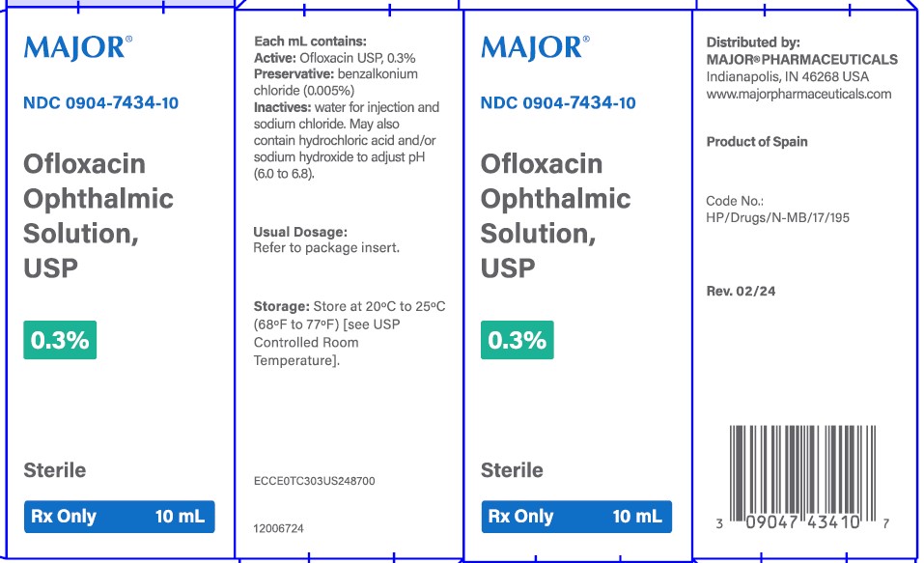Open the www.majorpharmaceuticals.com website link
The image size is (924, 563).
(798, 94)
